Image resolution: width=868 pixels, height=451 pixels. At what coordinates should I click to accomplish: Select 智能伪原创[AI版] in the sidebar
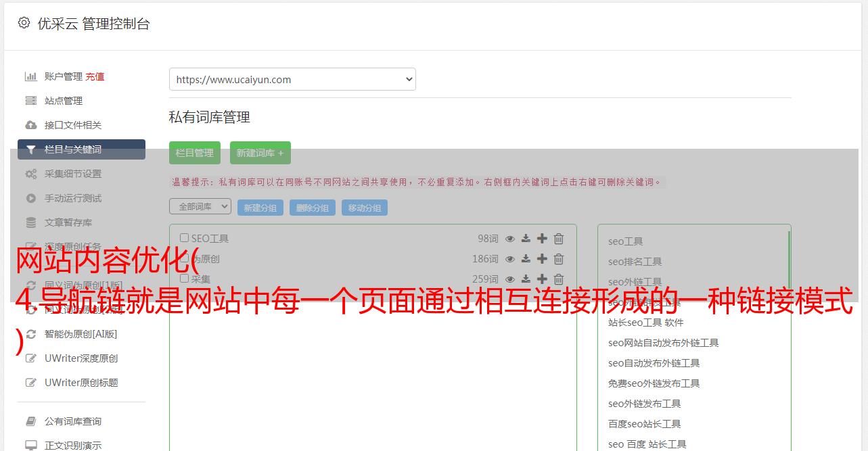coord(81,334)
